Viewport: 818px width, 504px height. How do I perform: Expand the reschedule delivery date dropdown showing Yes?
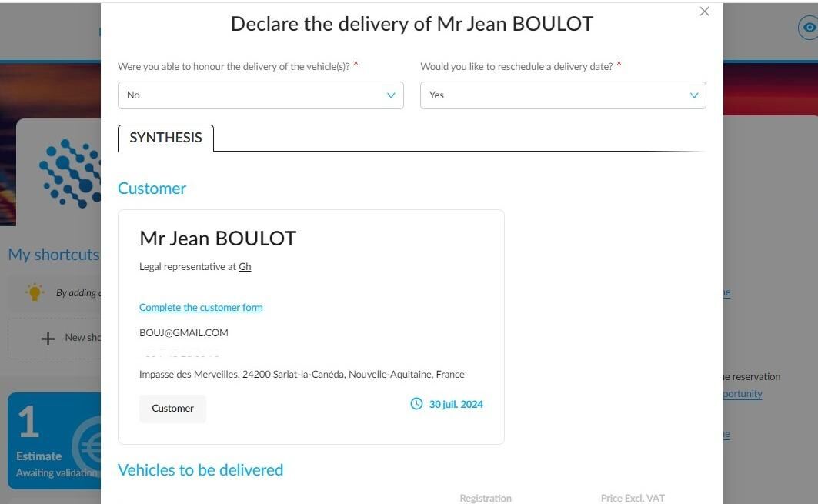pos(563,95)
